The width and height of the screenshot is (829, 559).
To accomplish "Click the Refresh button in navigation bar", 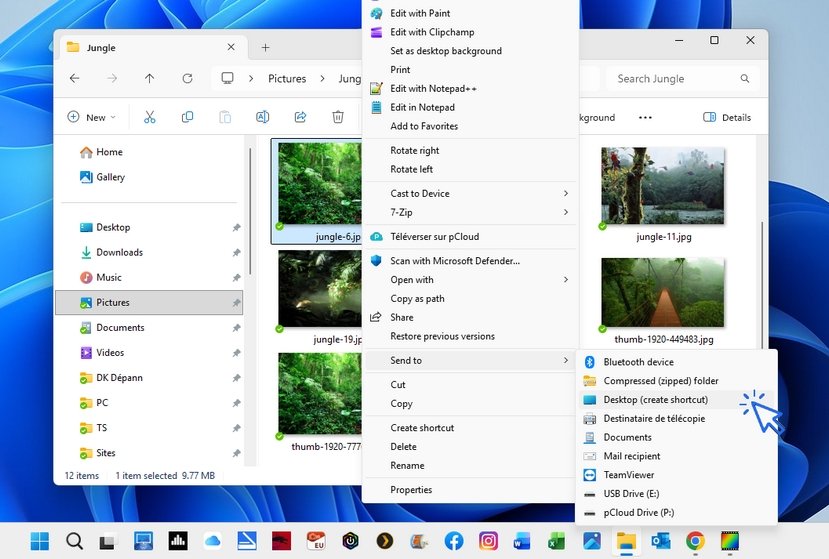I will [187, 78].
